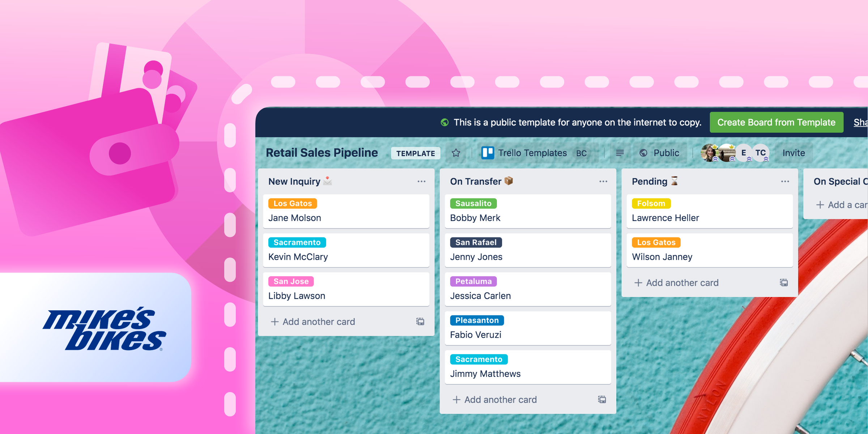Click the Invite button
Screen dimensions: 868x434
point(793,153)
